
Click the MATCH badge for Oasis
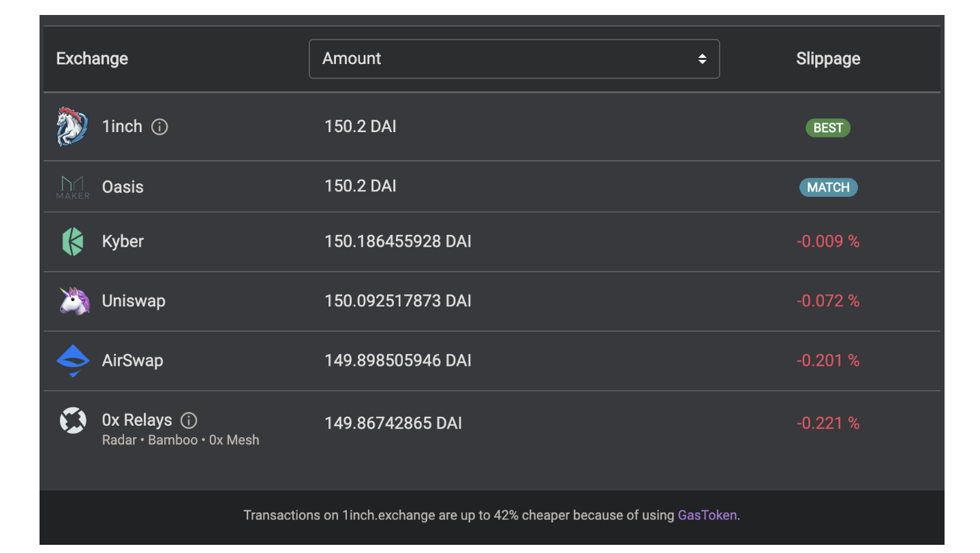828,187
